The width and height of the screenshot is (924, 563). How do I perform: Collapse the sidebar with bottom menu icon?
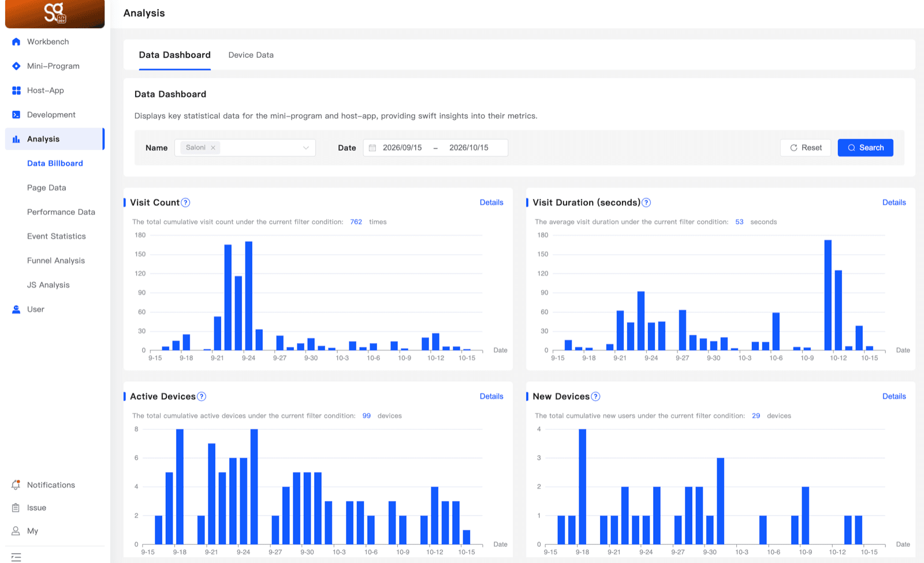16,557
